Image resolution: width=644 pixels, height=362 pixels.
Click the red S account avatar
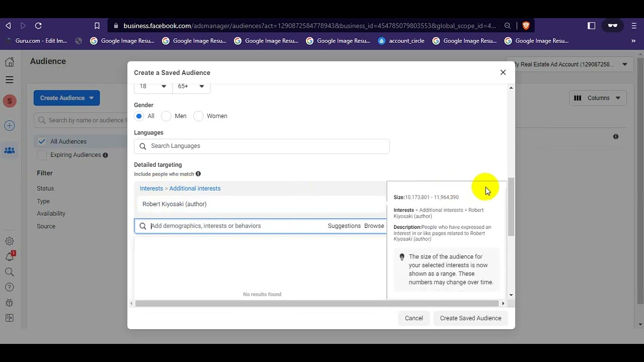[10, 101]
